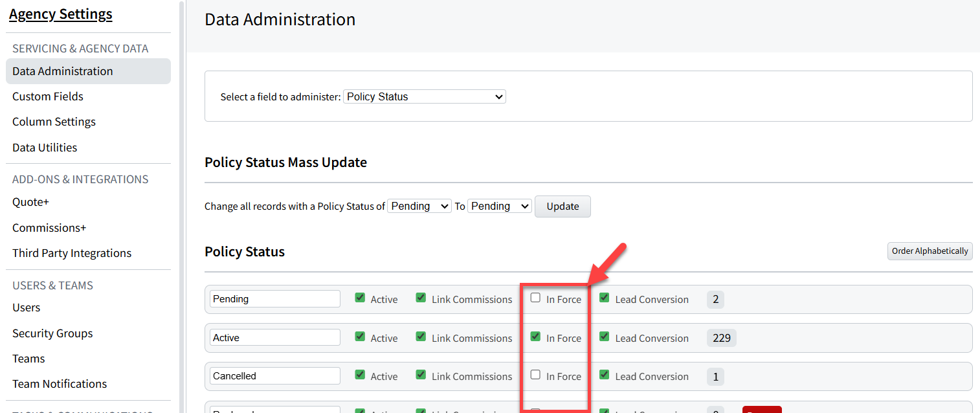Click record count 1 in Cancelled row
This screenshot has height=413, width=980.
pos(715,376)
